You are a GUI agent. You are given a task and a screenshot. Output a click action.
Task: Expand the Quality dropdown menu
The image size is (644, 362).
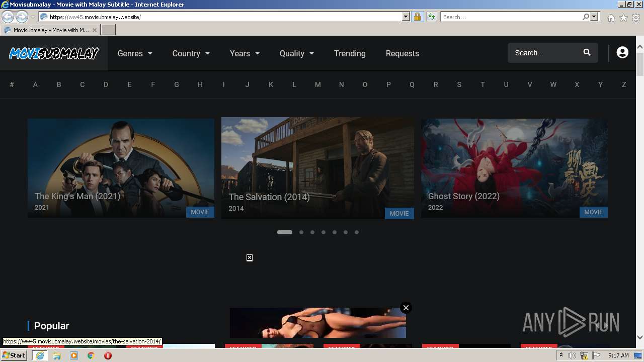[x=297, y=53]
